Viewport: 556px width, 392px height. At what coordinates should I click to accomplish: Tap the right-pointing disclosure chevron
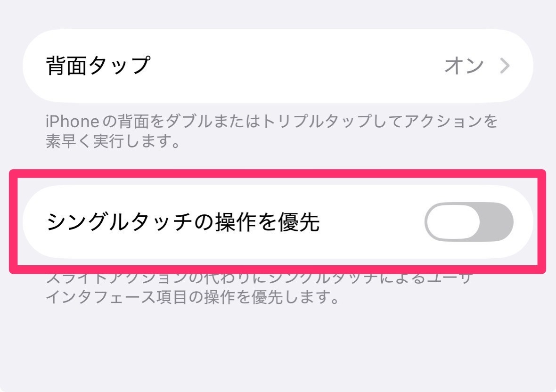click(x=503, y=66)
